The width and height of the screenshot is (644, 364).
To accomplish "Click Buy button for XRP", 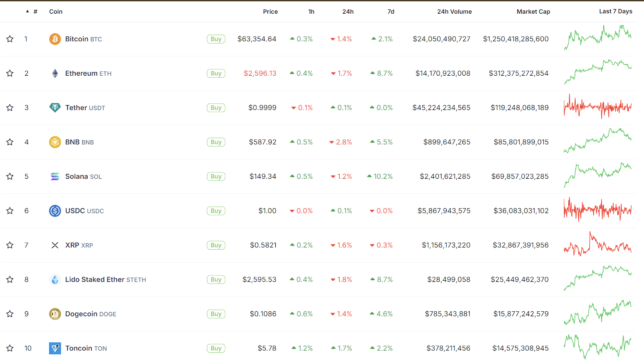I will (x=216, y=245).
